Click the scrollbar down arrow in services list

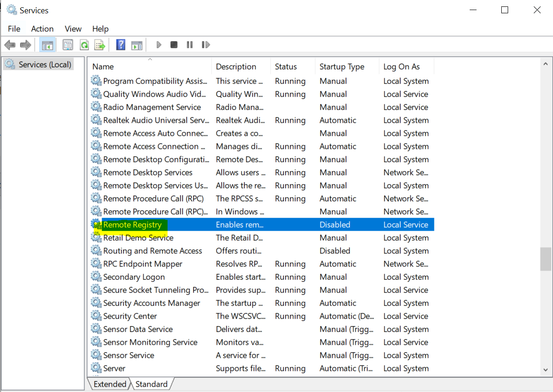point(545,370)
